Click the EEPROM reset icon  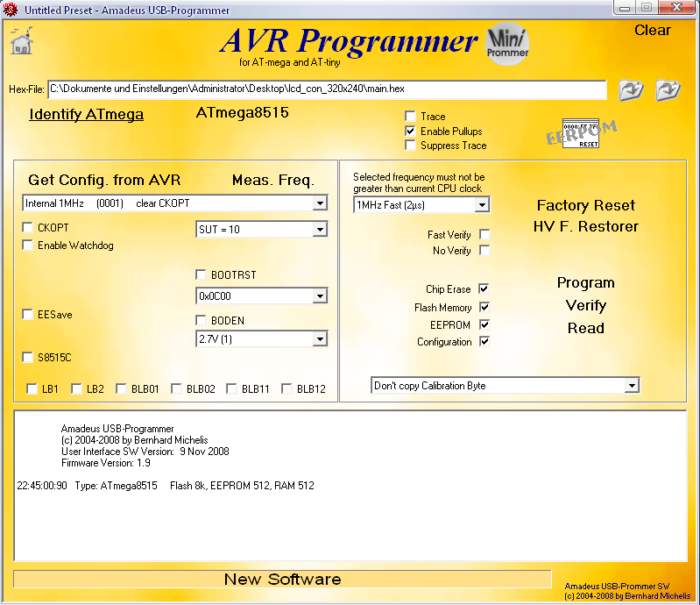[x=581, y=133]
